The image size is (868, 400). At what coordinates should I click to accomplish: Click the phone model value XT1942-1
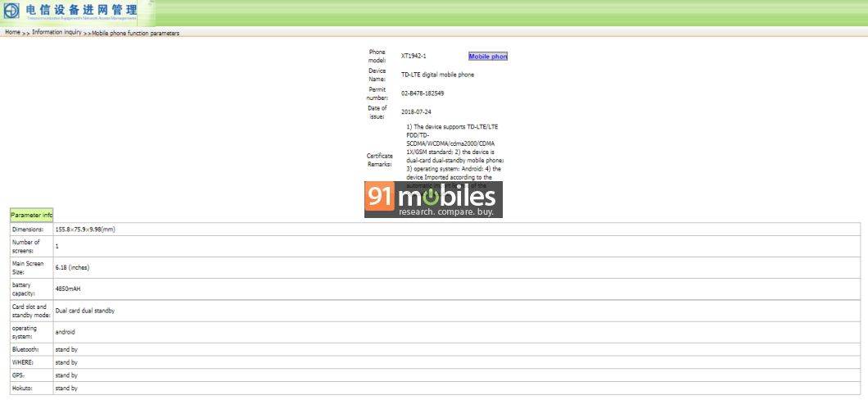[414, 57]
